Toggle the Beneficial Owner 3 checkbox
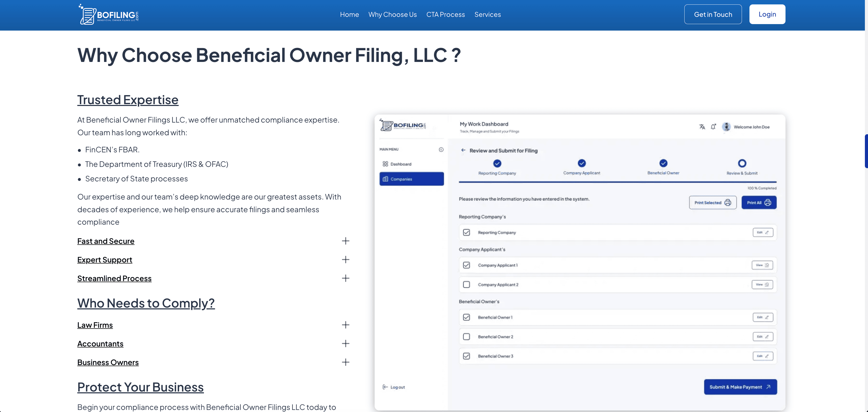Viewport: 868px width, 412px height. 466,356
